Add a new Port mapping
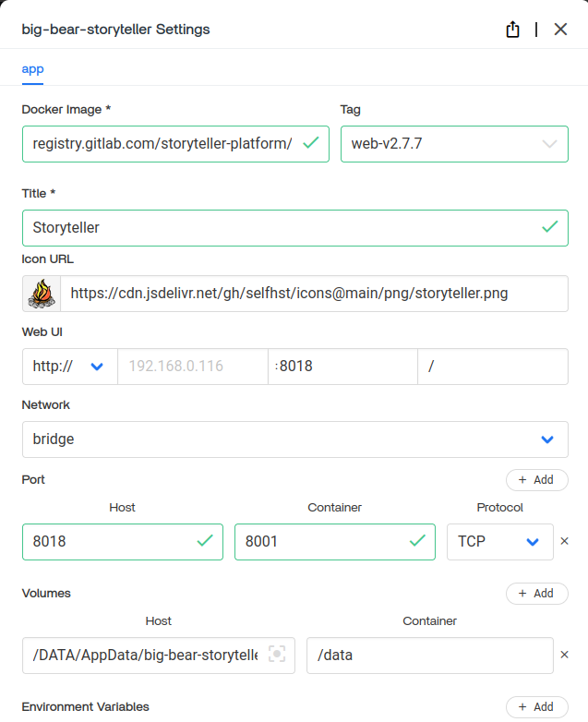Viewport: 588px width, 722px height. (536, 480)
